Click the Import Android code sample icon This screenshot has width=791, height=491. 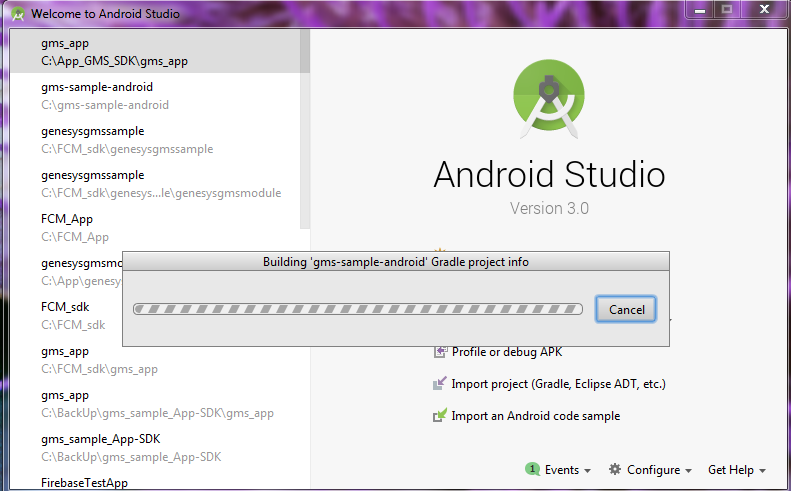point(439,416)
